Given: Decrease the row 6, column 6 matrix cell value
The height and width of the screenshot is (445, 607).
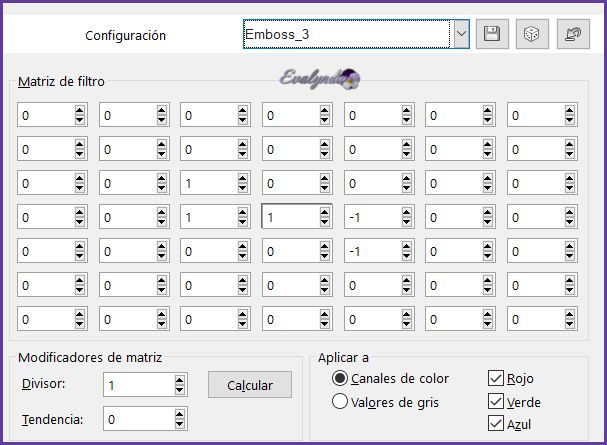Looking at the screenshot, I should pyautogui.click(x=487, y=290).
